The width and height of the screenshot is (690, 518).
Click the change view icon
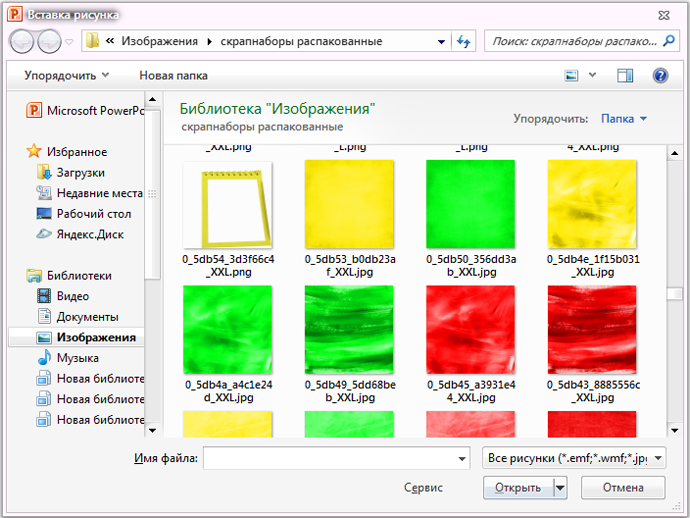click(571, 76)
